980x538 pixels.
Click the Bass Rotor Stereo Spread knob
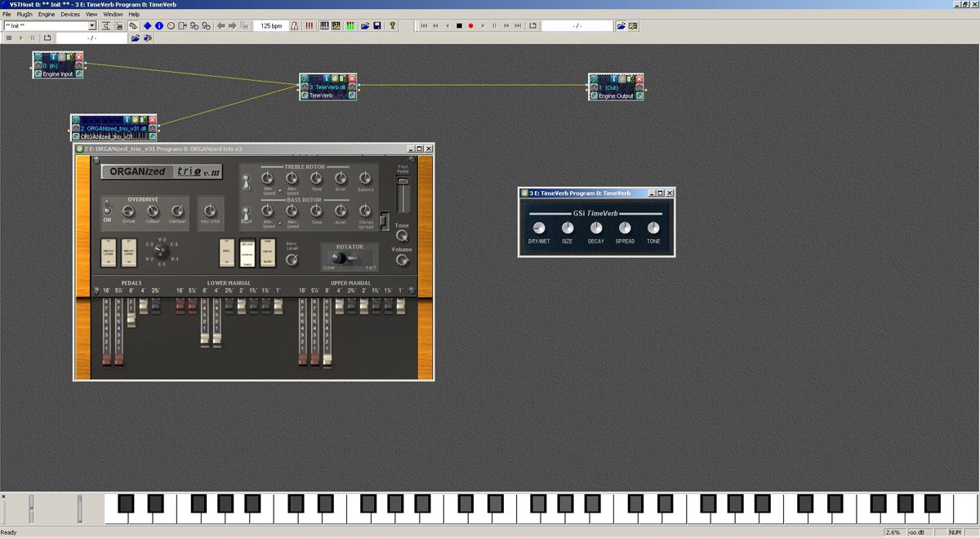(x=364, y=211)
